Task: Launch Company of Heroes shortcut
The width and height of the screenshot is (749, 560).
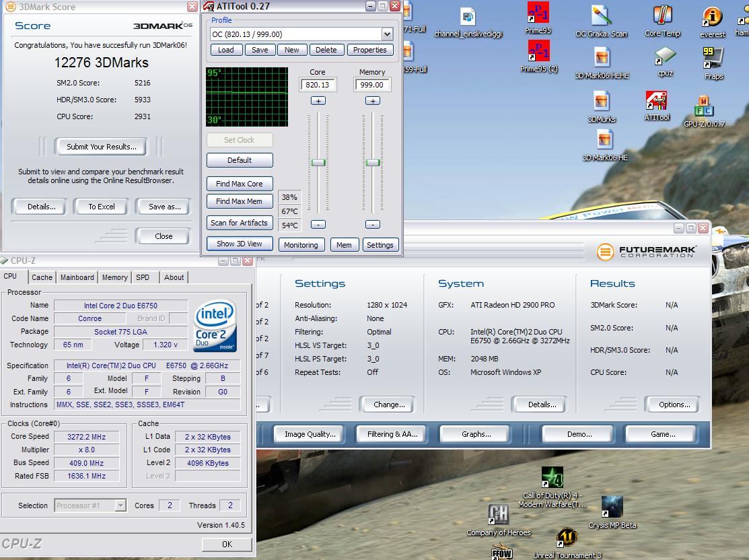Action: (499, 516)
